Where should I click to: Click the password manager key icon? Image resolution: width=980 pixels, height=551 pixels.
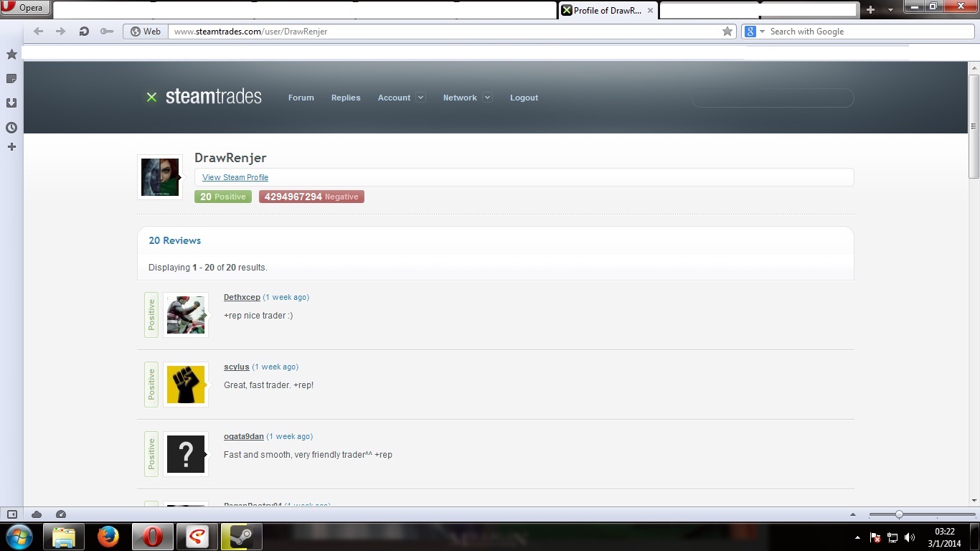tap(107, 32)
